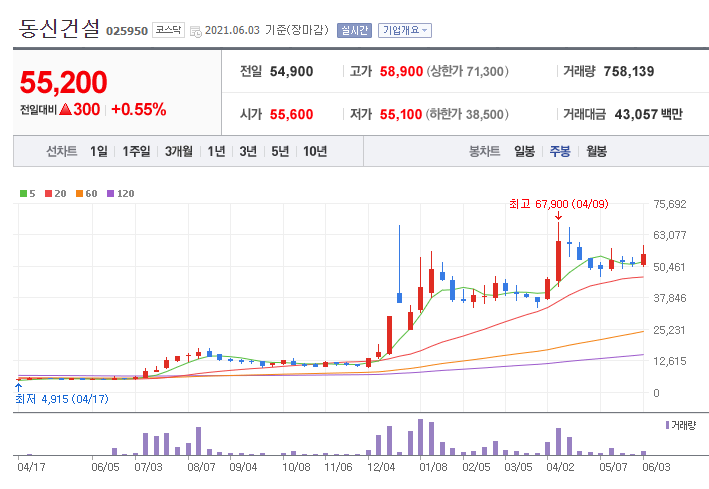
Task: Show the 5년 chart period
Action: (x=280, y=151)
